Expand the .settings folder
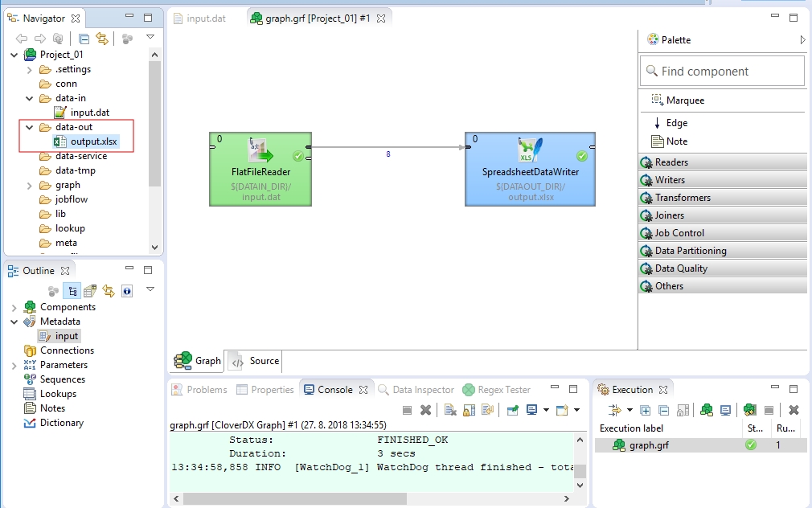Image resolution: width=812 pixels, height=508 pixels. [x=30, y=69]
